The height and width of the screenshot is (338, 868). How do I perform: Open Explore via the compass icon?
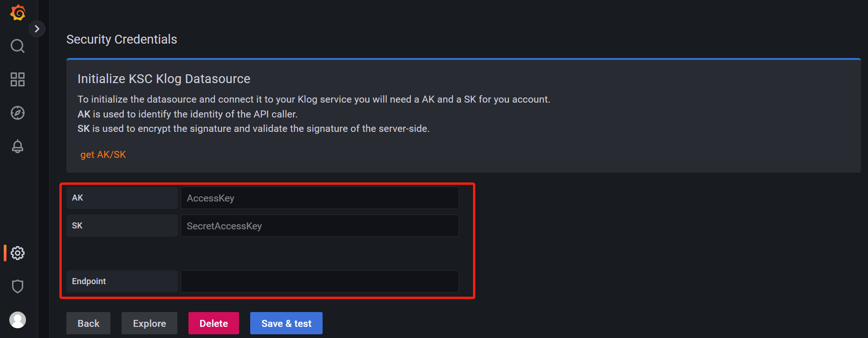coord(18,113)
